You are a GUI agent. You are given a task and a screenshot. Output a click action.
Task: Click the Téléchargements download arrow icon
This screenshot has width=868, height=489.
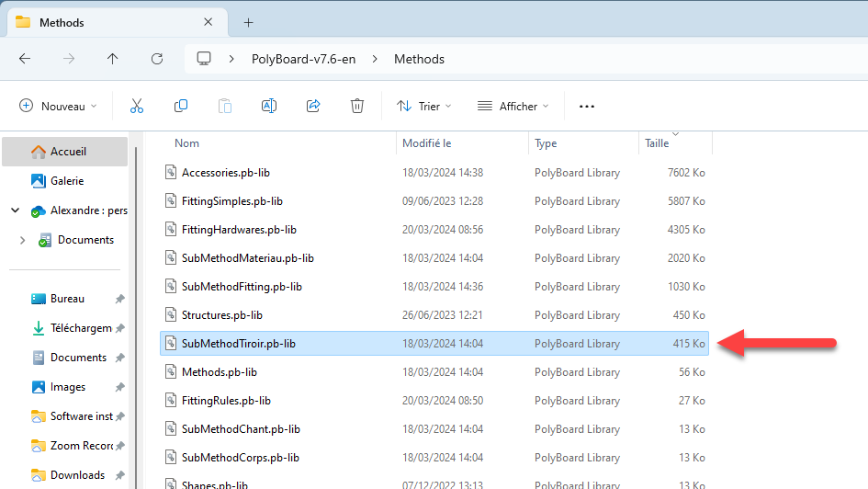39,328
